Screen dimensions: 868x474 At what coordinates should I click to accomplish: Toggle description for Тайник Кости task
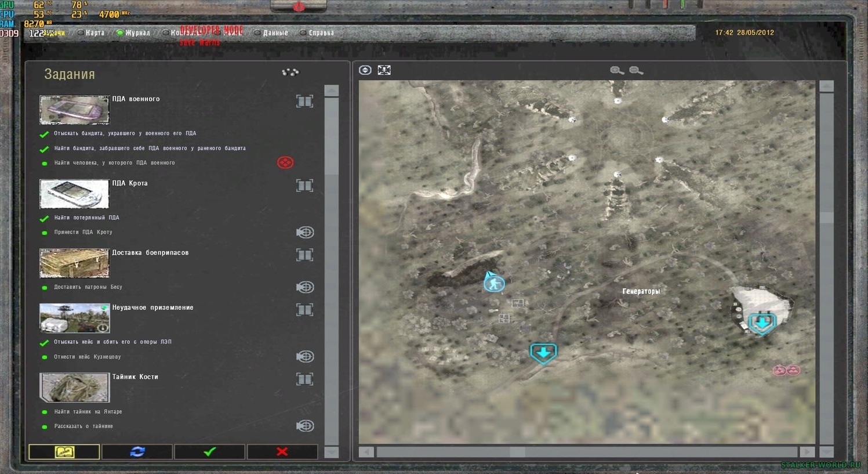[305, 379]
